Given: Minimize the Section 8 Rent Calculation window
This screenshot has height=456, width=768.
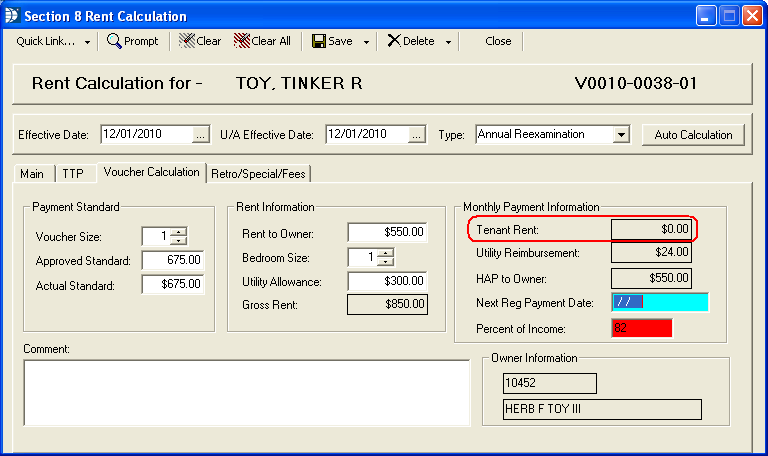Looking at the screenshot, I should [x=706, y=16].
